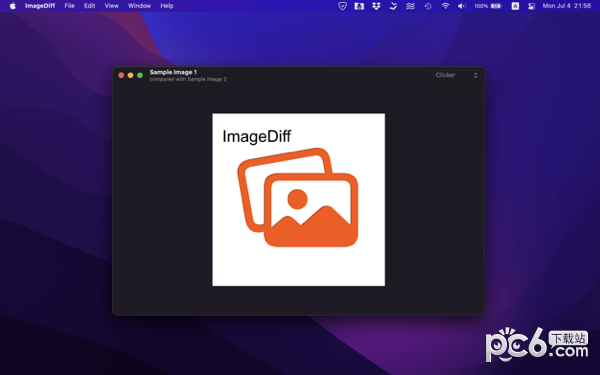Click the 100% battery status indicator

[488, 6]
